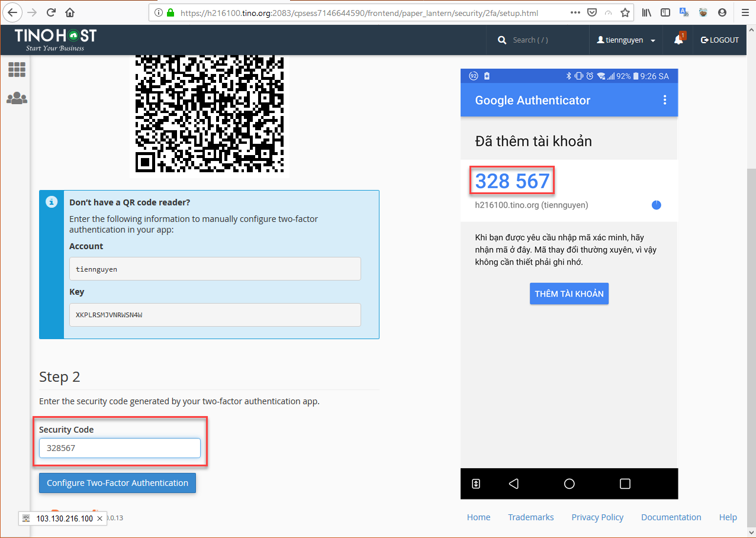Bookmark this page with the star

coord(625,12)
